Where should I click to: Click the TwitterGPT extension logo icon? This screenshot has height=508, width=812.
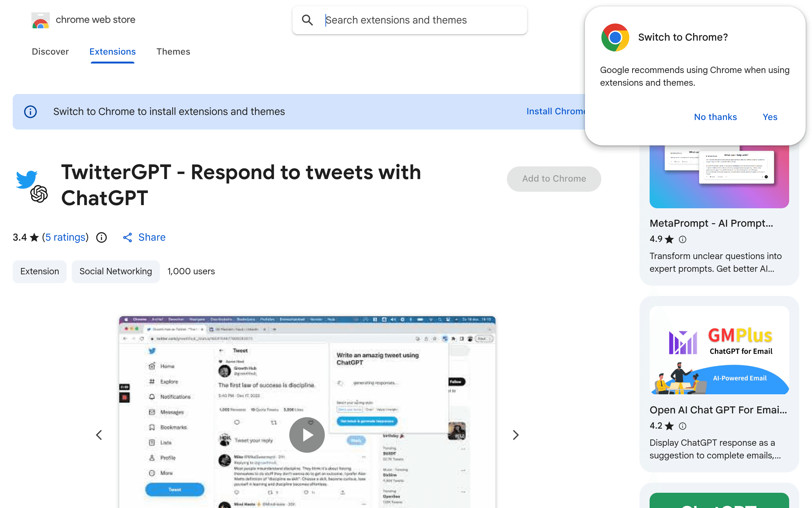[32, 186]
